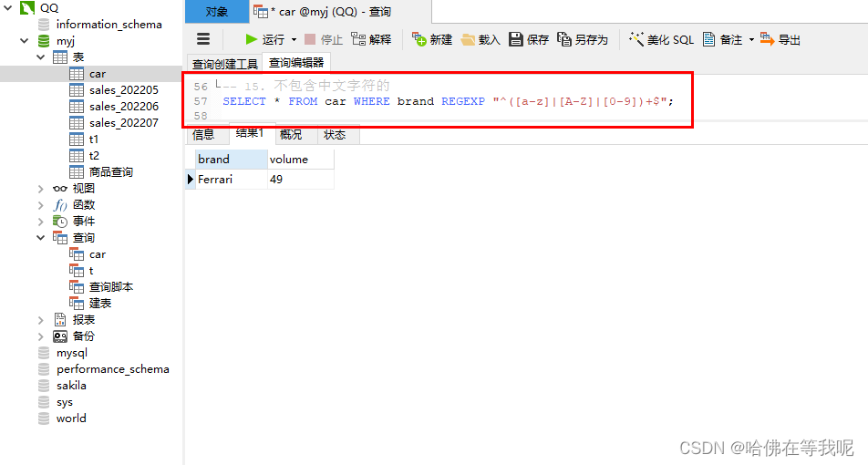868x465 pixels.
Task: Click the hamburger menu icon in query toolbar
Action: [x=203, y=39]
